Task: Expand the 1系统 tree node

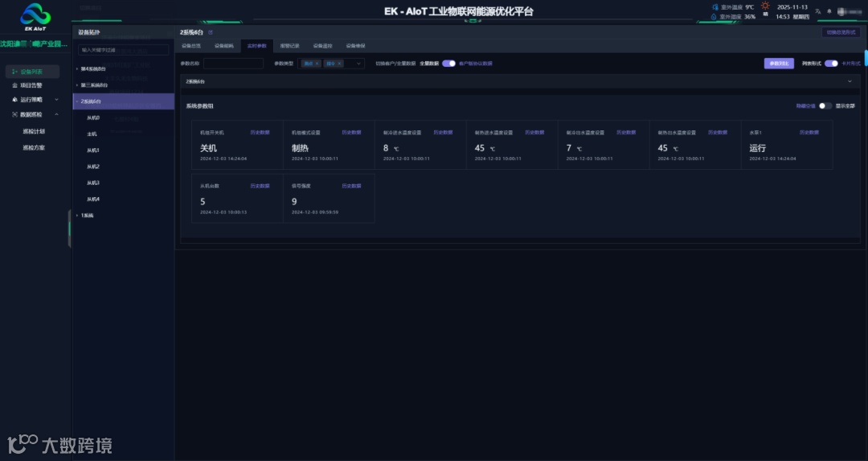Action: click(x=77, y=216)
